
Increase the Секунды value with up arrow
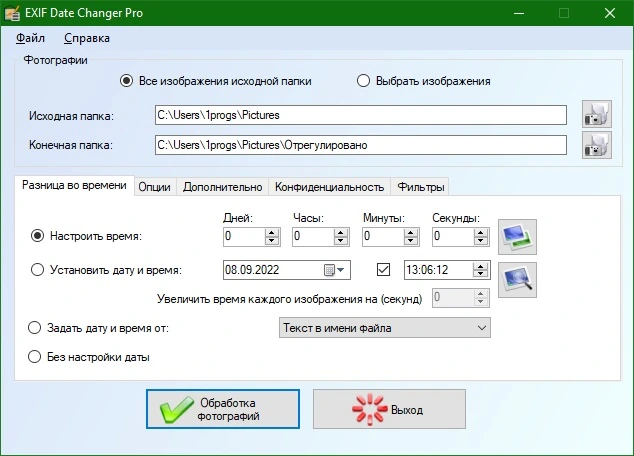coord(480,232)
